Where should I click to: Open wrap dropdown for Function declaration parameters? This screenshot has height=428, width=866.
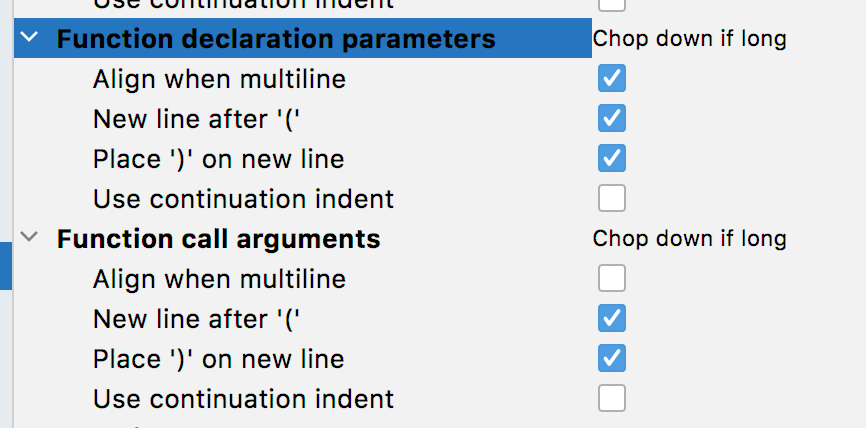pyautogui.click(x=689, y=39)
